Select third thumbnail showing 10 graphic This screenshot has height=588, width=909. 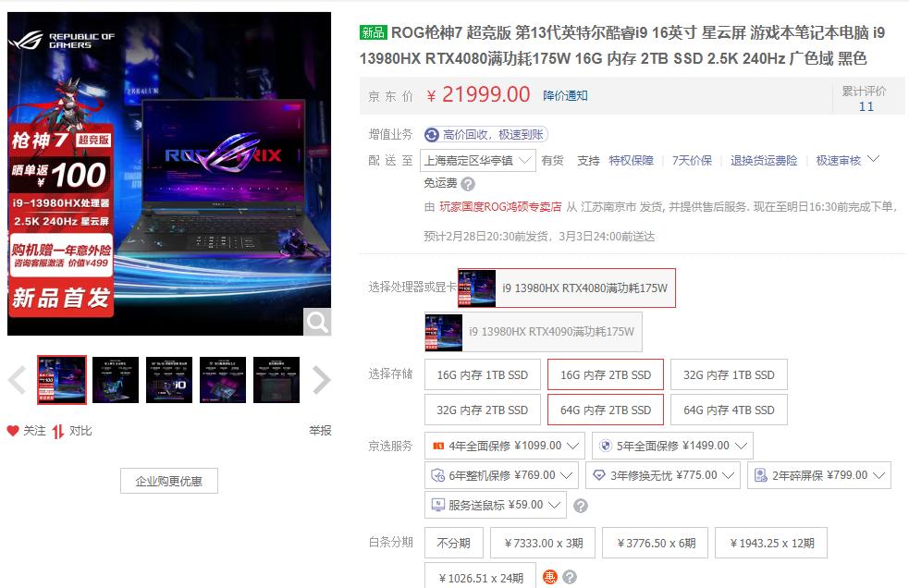169,380
